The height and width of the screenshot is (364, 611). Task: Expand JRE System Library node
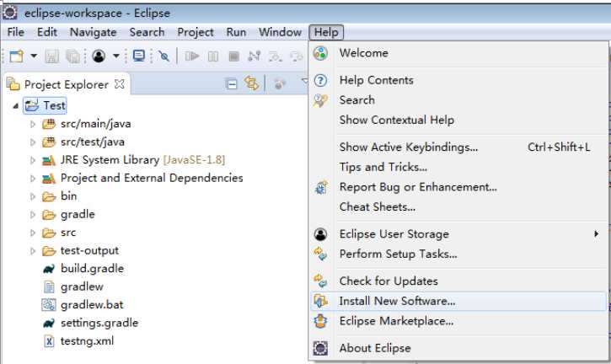[33, 160]
